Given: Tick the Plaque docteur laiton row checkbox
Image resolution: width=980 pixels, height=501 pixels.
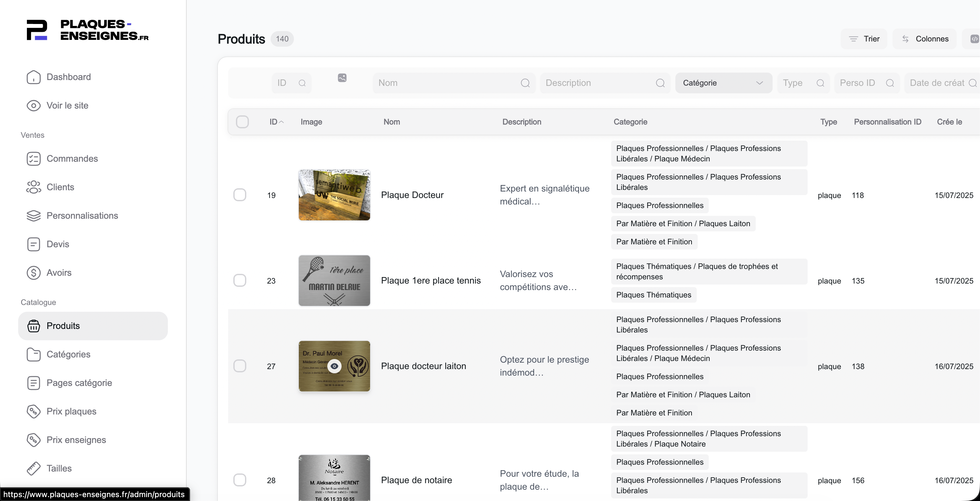Looking at the screenshot, I should point(240,366).
